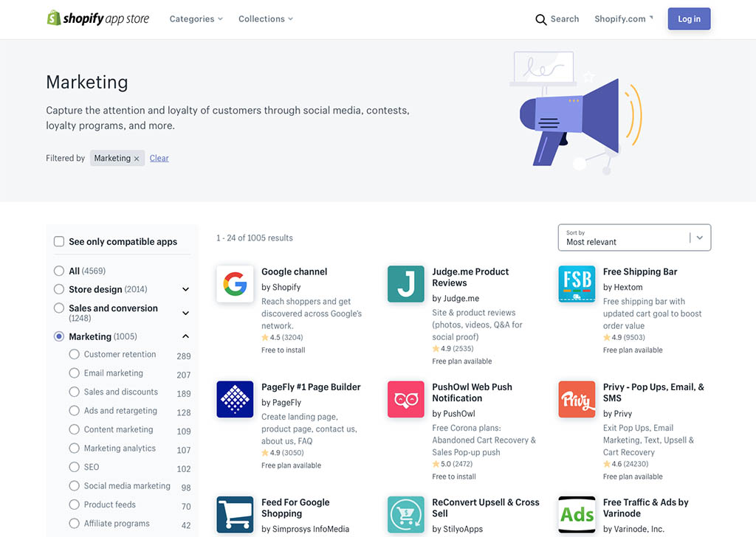Screen dimensions: 756x537
Task: Open the Judge.me Product Reviews title
Action: pos(470,277)
